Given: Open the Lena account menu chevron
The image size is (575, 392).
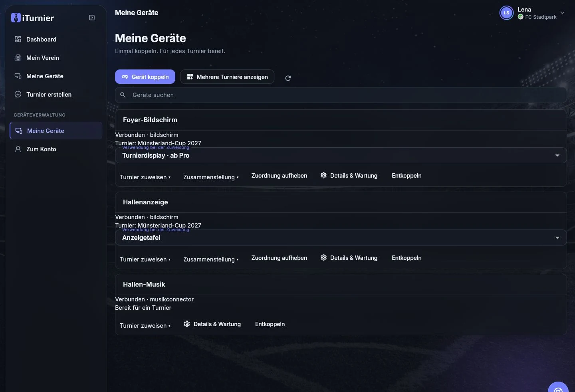Looking at the screenshot, I should tap(562, 13).
